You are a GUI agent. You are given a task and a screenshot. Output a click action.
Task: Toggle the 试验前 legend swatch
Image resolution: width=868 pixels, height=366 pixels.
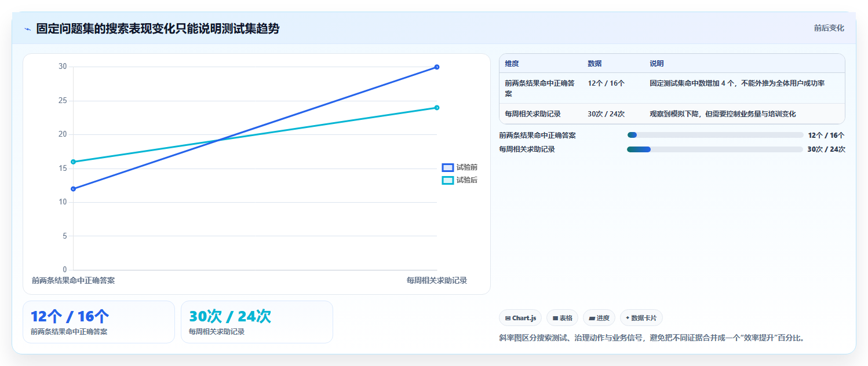(447, 167)
